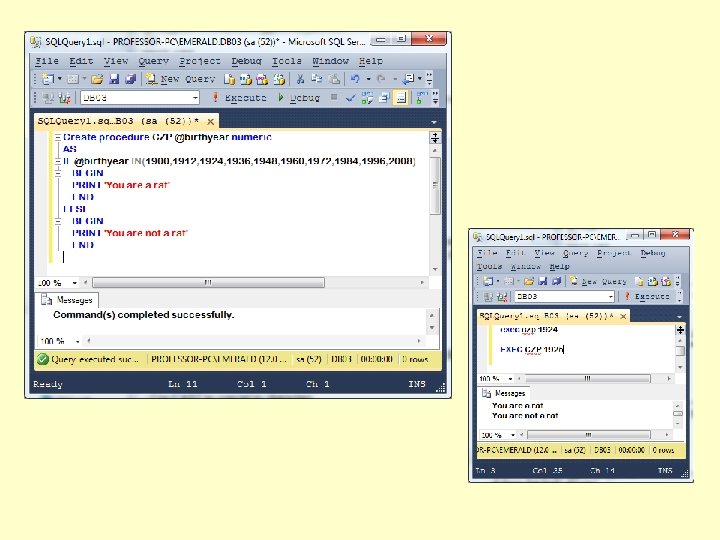Click Parse checkmark icon in large window
The width and height of the screenshot is (720, 540).
click(350, 97)
